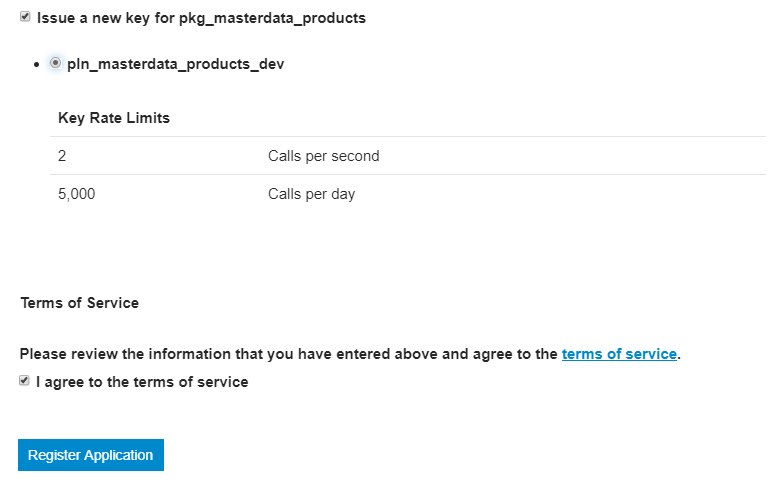782x485 pixels.
Task: Click the 'Issue a new key for pkg_masterdata_products' label
Action: [x=201, y=18]
